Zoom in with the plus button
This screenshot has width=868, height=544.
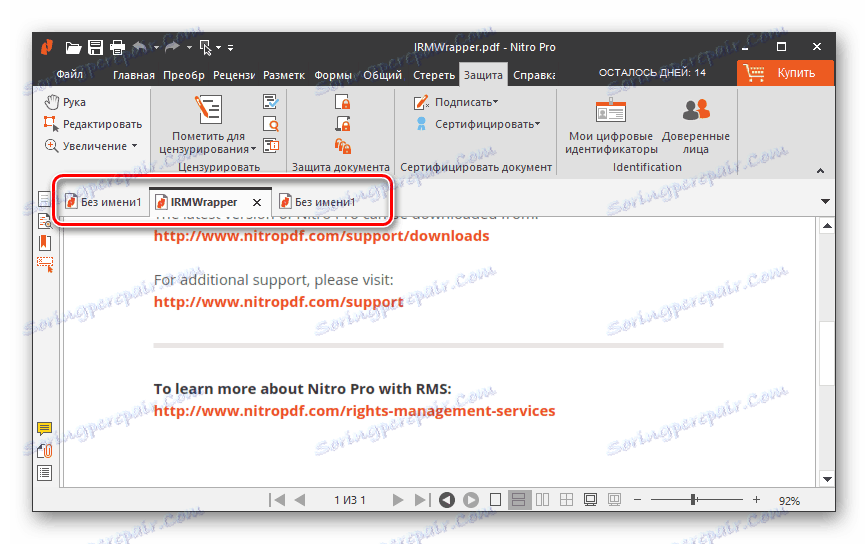[x=756, y=500]
